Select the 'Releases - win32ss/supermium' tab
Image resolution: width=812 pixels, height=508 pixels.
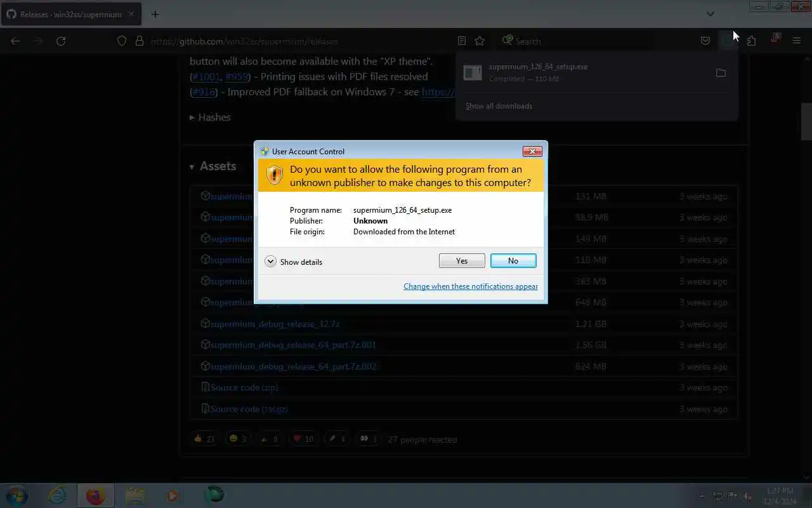coord(71,14)
